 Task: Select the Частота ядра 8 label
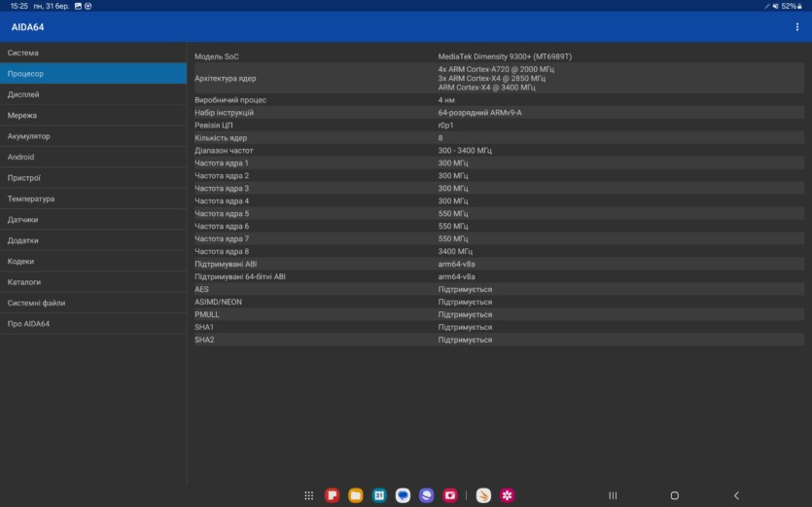pos(222,251)
